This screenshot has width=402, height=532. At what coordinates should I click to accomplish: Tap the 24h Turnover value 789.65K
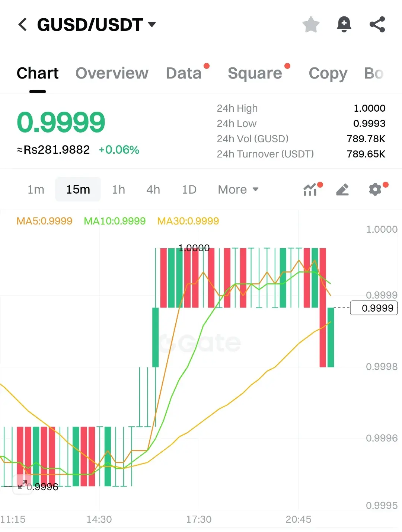pos(366,154)
